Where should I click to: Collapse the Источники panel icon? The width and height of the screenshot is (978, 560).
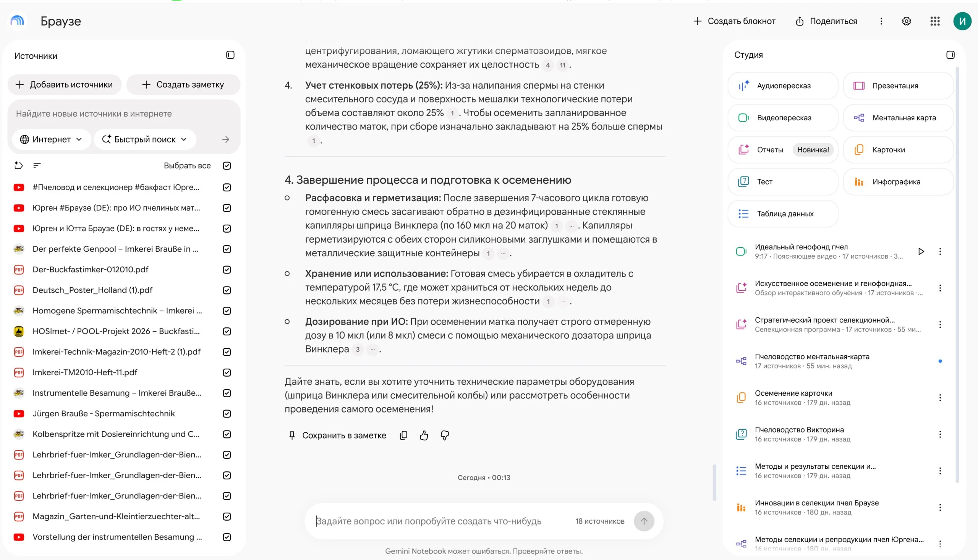pos(230,55)
